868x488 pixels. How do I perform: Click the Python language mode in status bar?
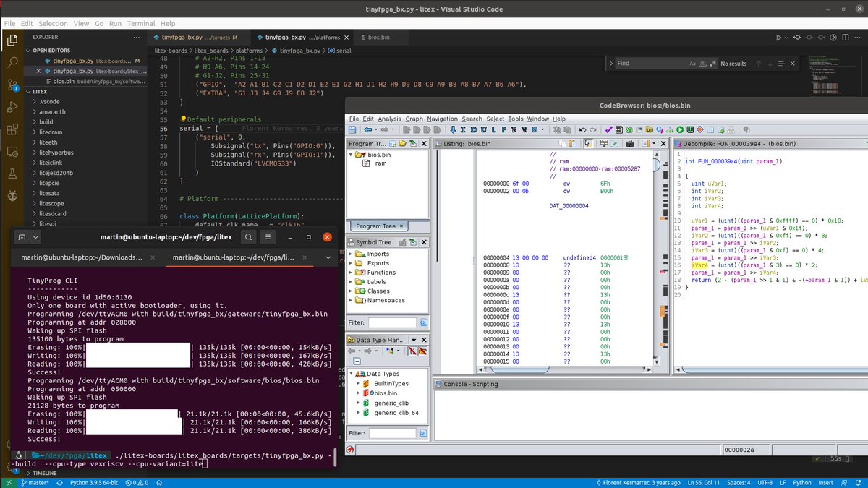pyautogui.click(x=801, y=482)
